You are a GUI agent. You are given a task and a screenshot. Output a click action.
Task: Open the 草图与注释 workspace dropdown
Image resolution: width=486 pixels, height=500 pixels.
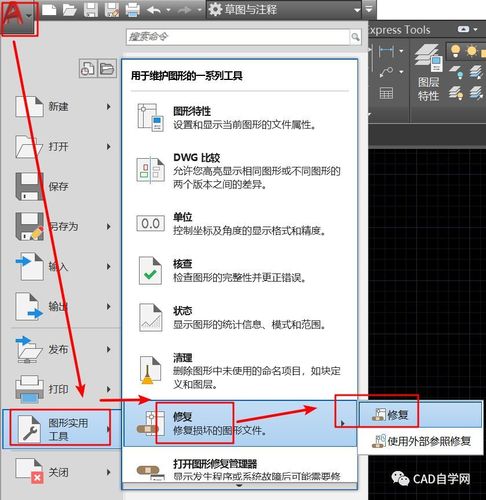click(285, 9)
